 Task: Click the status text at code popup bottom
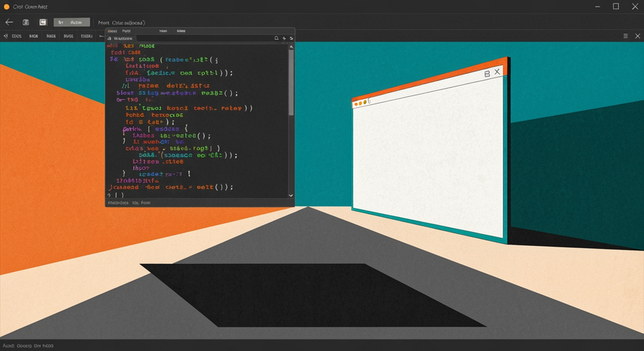click(x=129, y=203)
